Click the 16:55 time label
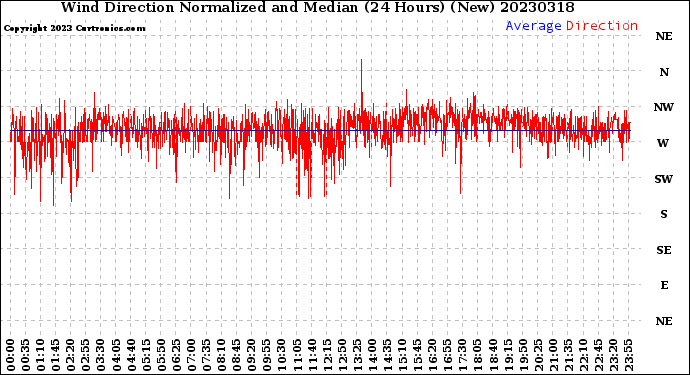This screenshot has height=375, width=690. coord(448,355)
